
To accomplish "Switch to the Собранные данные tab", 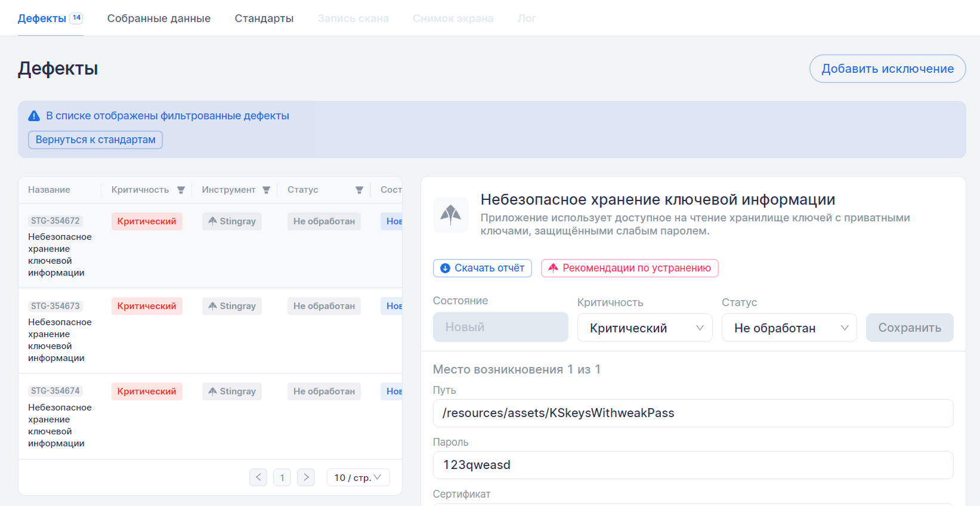I will pos(159,18).
